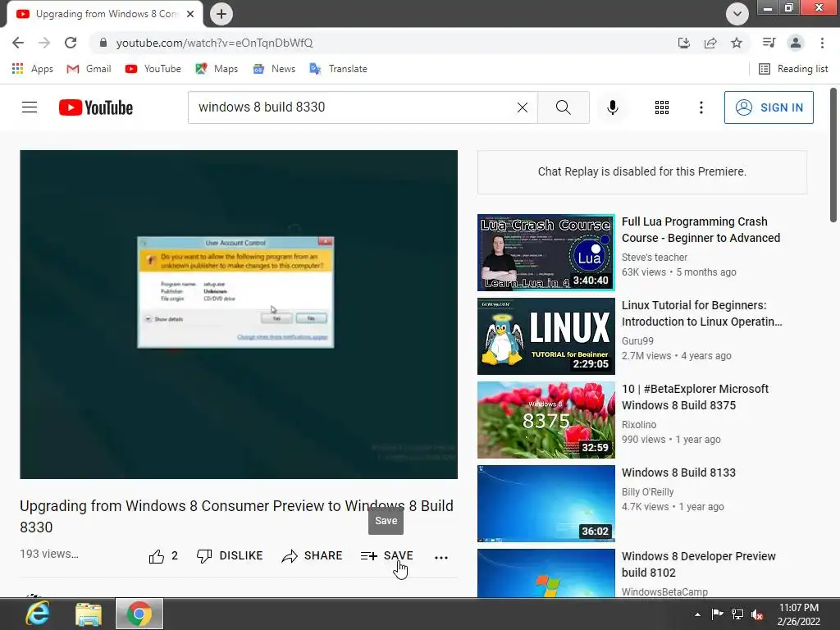Show hidden tray icons arrow
The height and width of the screenshot is (630, 840).
tap(697, 614)
